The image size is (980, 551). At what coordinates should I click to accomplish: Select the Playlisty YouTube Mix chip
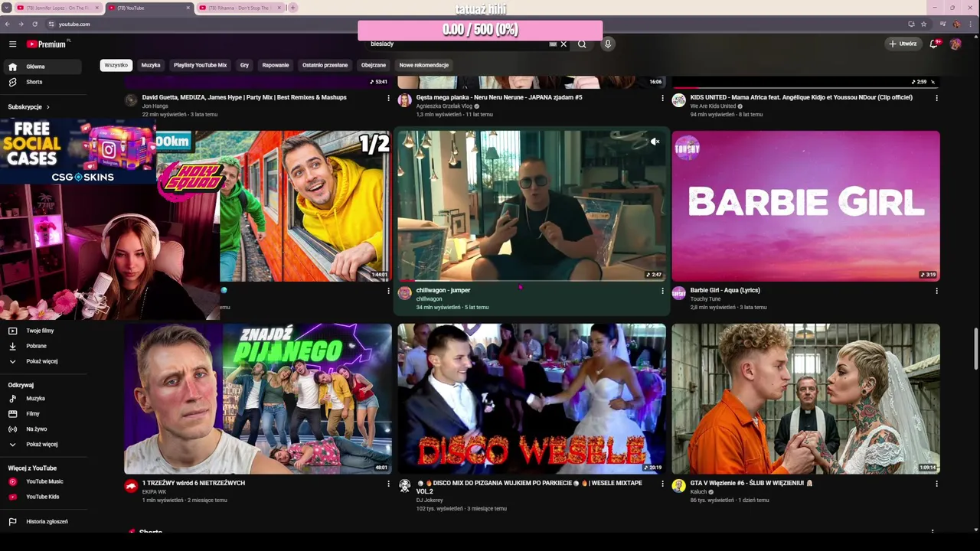coord(201,65)
